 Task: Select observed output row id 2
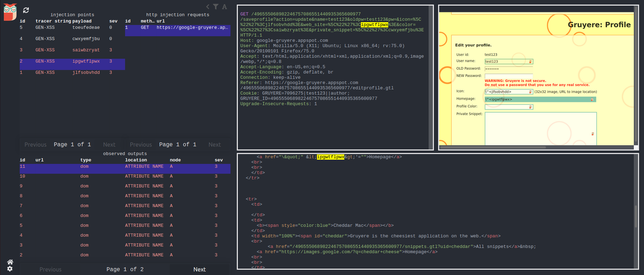[x=125, y=257]
